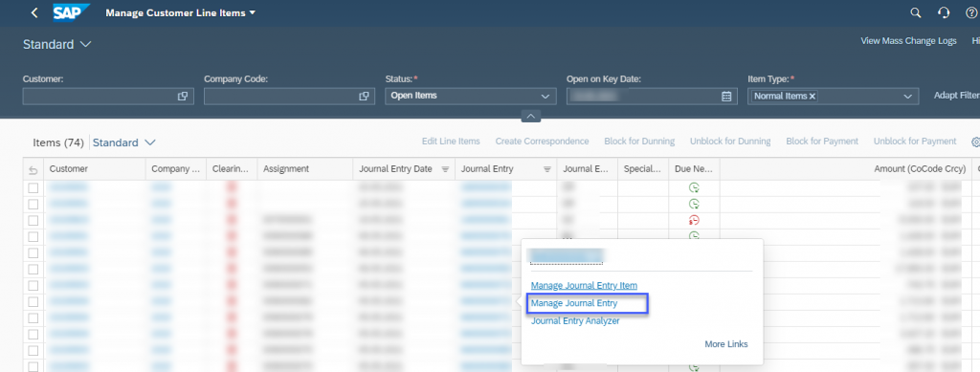
Task: Click Unblock for Payment
Action: [915, 142]
